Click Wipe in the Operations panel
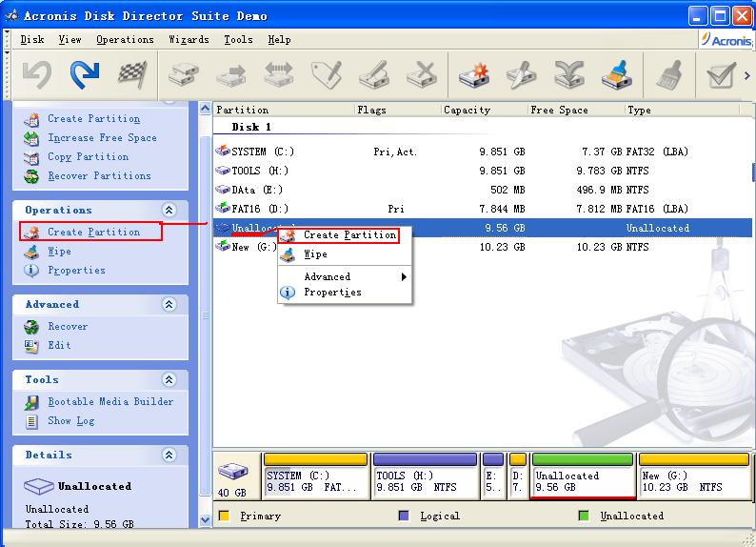This screenshot has width=756, height=547. click(x=59, y=252)
